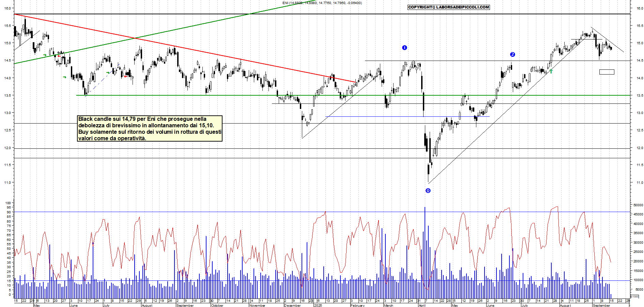Viewport: 644px width, 307px height.
Task: Click the October label on the time axis
Action: coord(217,305)
